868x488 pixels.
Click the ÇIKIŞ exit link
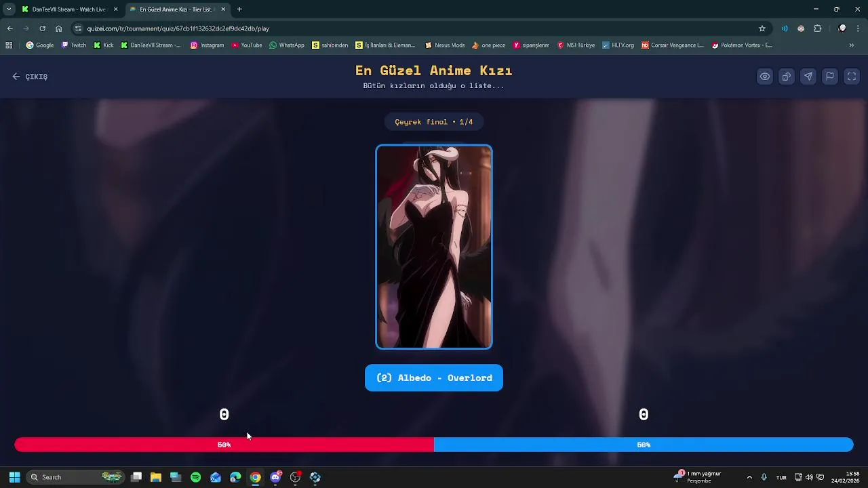[x=30, y=77]
